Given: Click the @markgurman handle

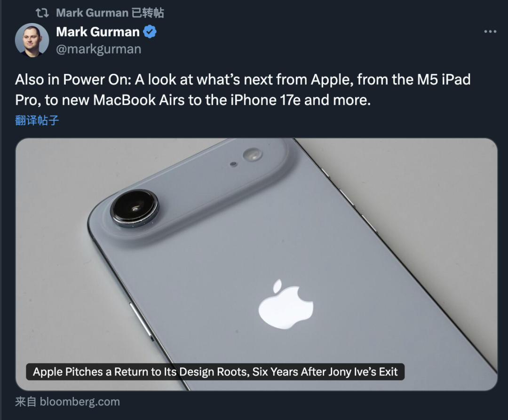Looking at the screenshot, I should click(98, 49).
